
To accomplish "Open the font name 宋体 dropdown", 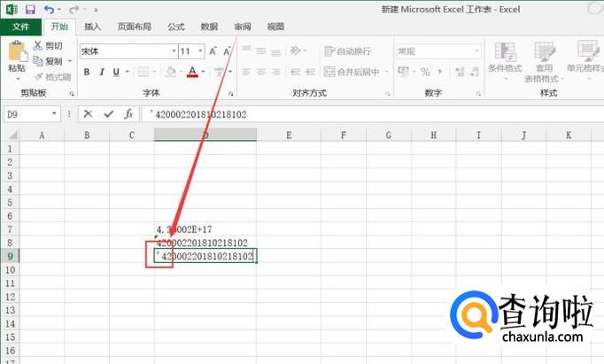I will pos(174,50).
